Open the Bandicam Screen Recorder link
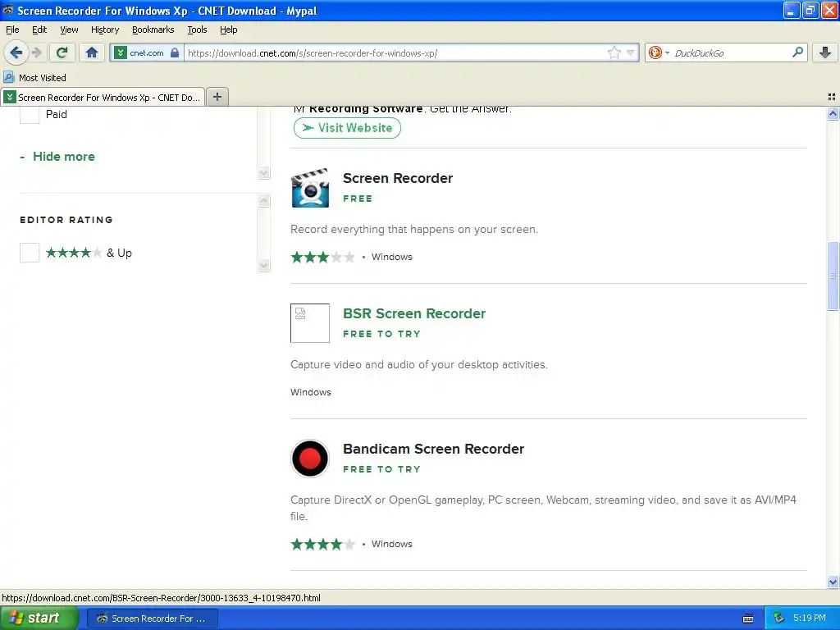The height and width of the screenshot is (630, 840). [x=433, y=449]
